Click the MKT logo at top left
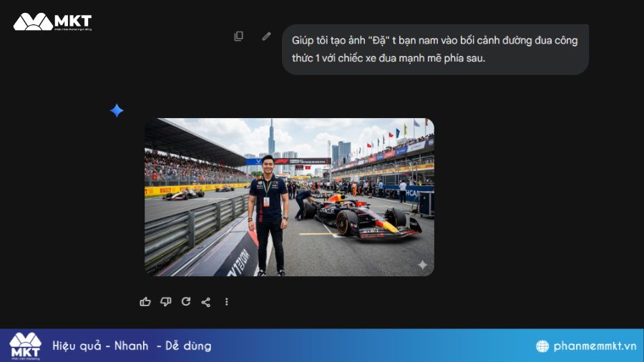 (52, 21)
